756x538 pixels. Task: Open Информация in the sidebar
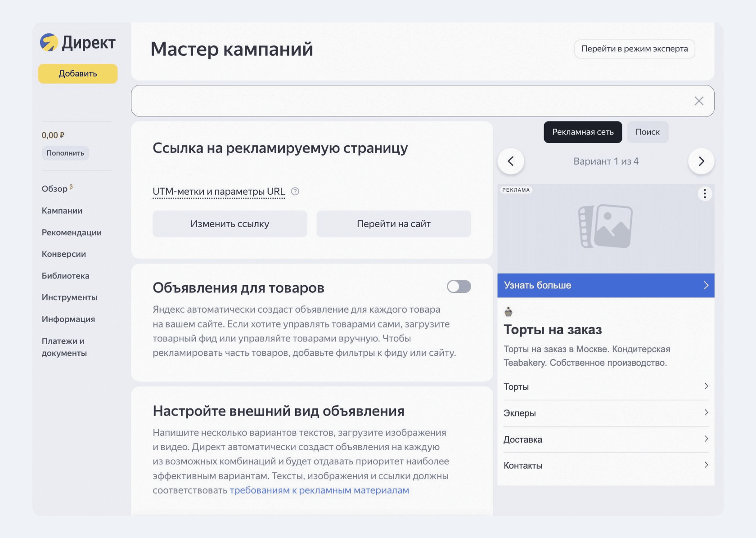[x=68, y=319]
